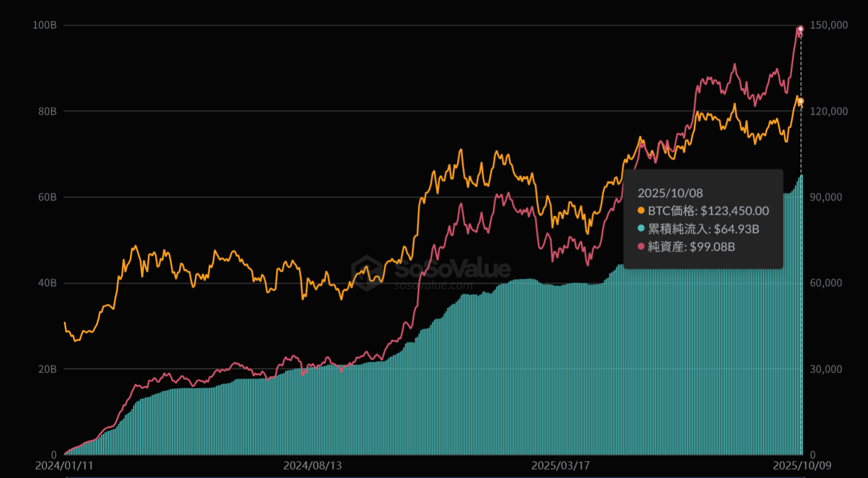Image resolution: width=868 pixels, height=478 pixels.
Task: Click the red net assets dot in tooltip
Action: (641, 247)
